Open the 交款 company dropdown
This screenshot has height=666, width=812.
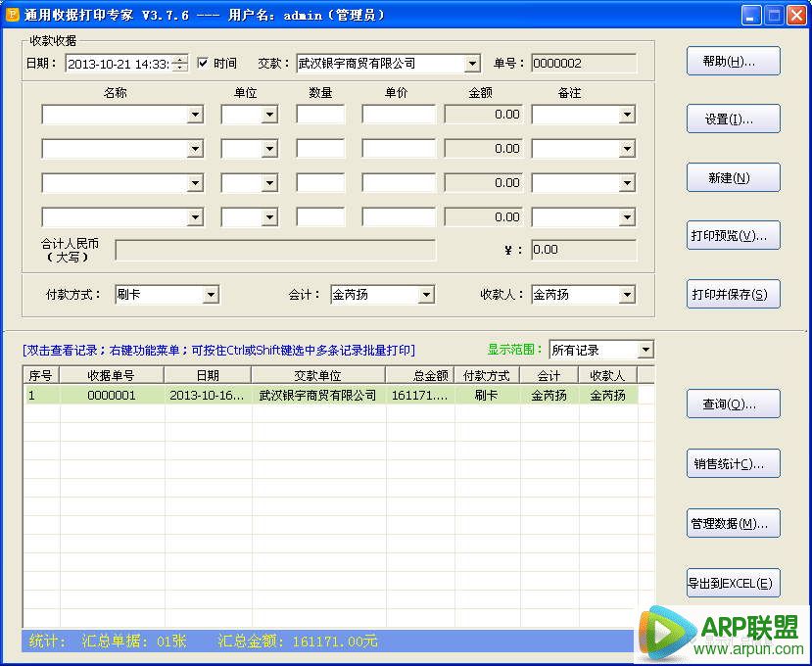point(472,63)
